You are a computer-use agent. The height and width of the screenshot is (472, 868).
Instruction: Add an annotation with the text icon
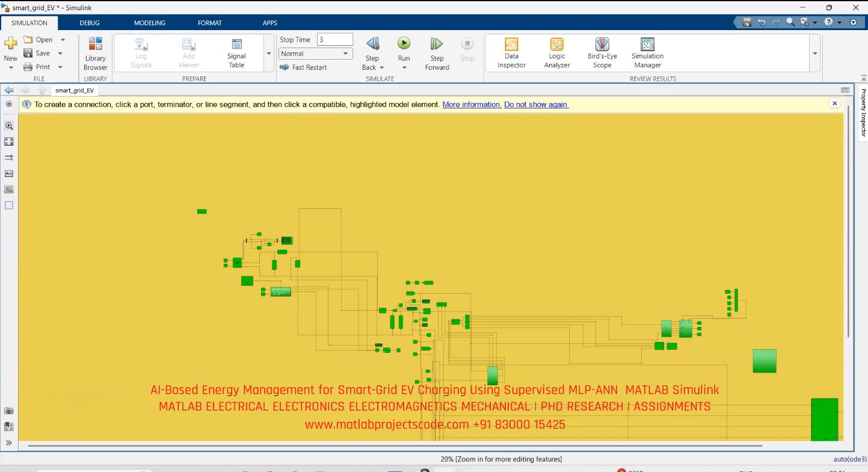(8, 173)
